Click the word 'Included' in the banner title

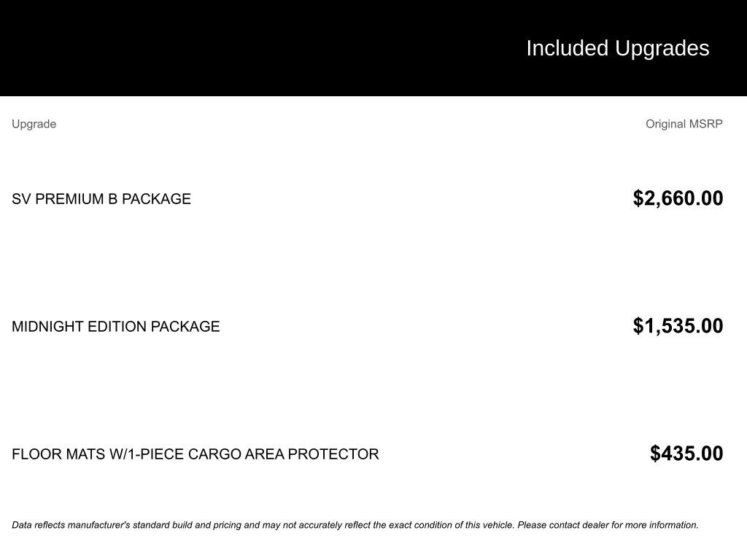point(567,48)
